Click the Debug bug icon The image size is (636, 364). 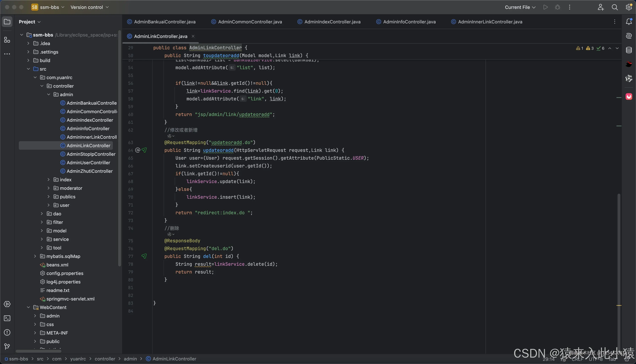[557, 7]
